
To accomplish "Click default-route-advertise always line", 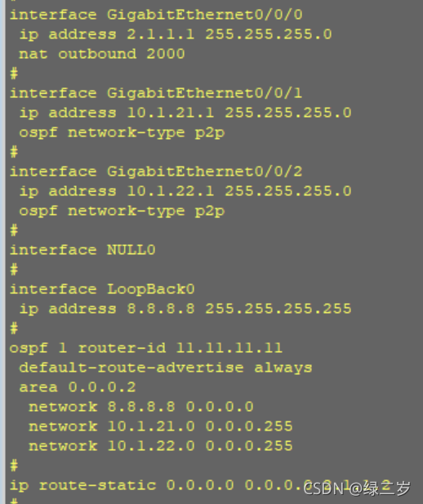I will click(166, 368).
